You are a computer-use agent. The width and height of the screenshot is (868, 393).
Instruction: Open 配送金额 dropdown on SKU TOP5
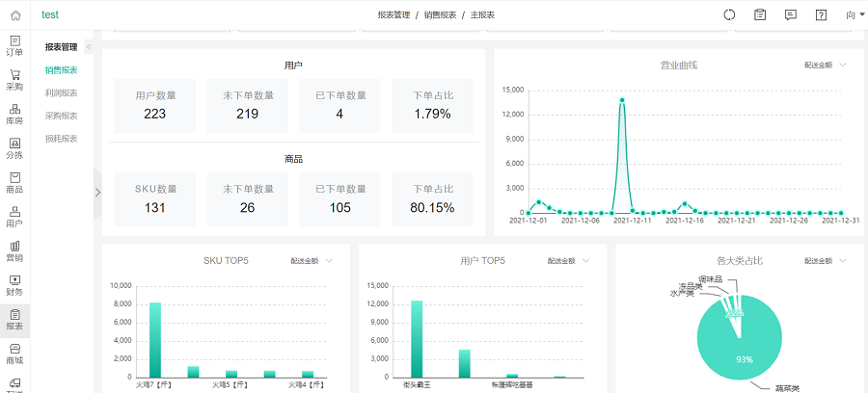[x=312, y=260]
